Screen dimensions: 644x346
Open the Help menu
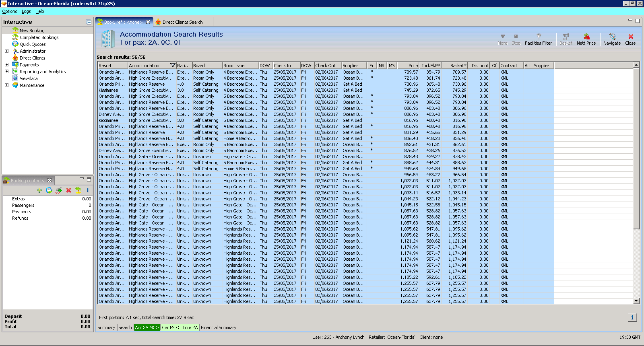point(40,11)
